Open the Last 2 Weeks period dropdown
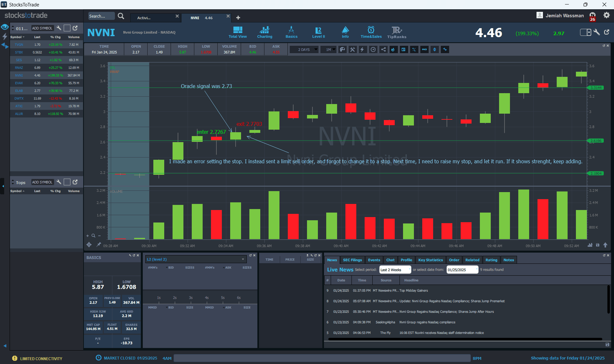This screenshot has width=614, height=364. [x=395, y=270]
